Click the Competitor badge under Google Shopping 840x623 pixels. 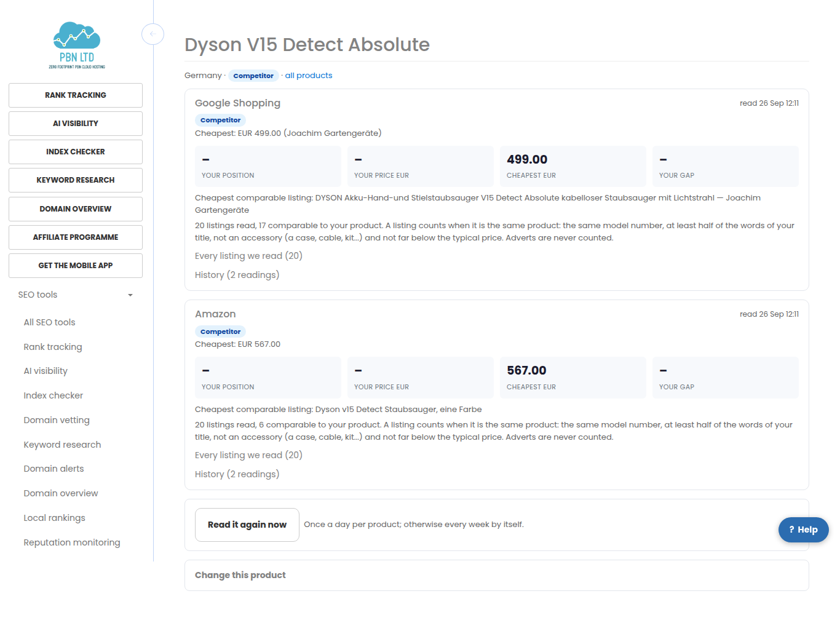[x=220, y=121]
